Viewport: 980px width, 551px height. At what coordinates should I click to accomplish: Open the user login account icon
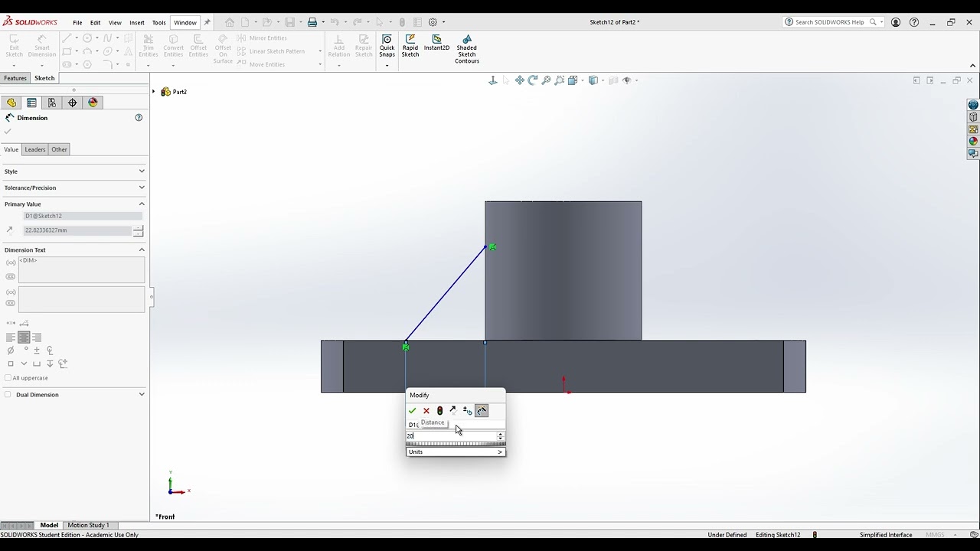896,22
